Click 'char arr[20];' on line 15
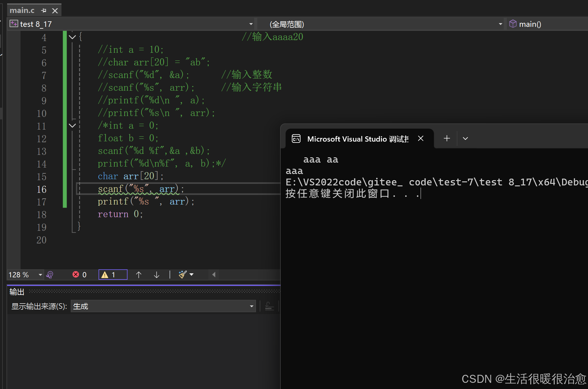This screenshot has width=588, height=389. click(x=131, y=176)
